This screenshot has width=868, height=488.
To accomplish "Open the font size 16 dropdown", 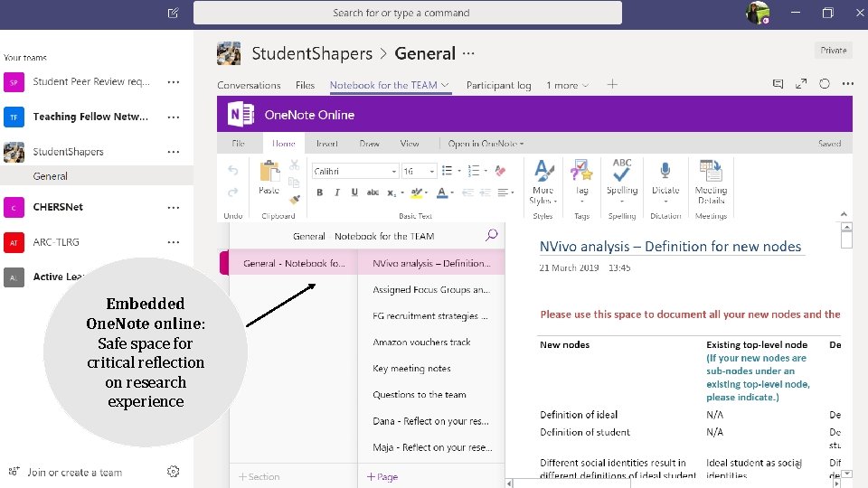I will tap(432, 172).
